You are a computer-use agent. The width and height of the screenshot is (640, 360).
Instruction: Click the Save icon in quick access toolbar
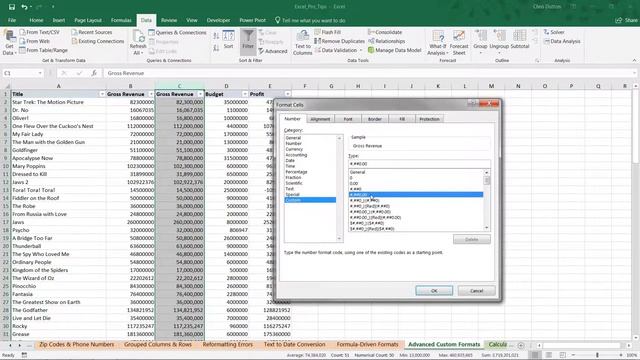[12, 7]
